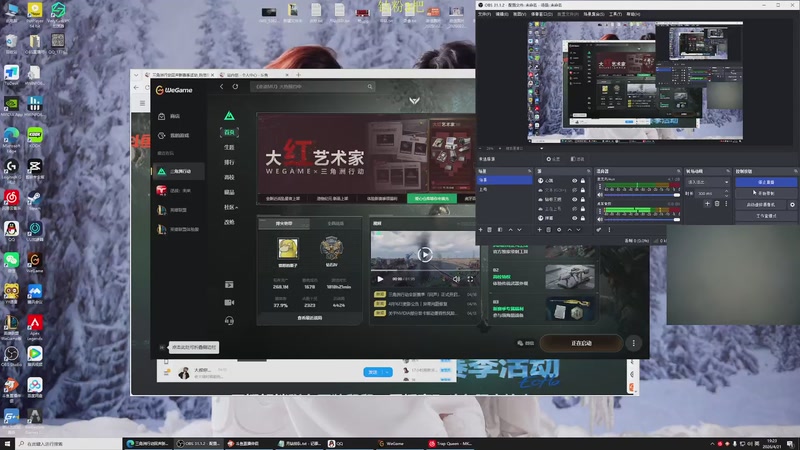This screenshot has height=450, width=800.
Task: Select the first tab of stats card
Action: (x=284, y=223)
